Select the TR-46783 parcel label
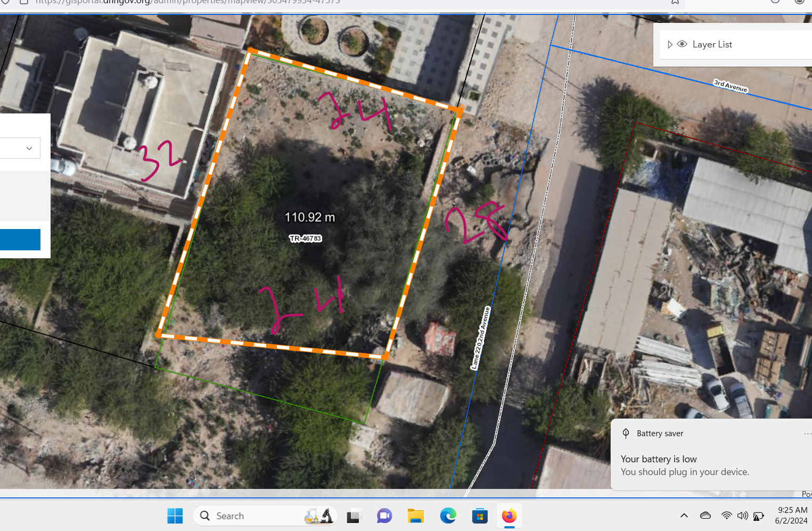812x531 pixels. point(306,239)
